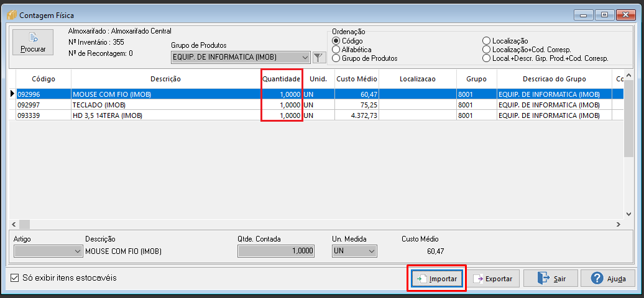Click the Quantidade column header

282,79
